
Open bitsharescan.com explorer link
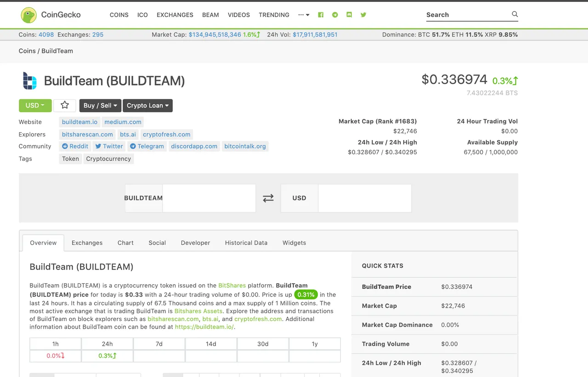click(x=87, y=134)
